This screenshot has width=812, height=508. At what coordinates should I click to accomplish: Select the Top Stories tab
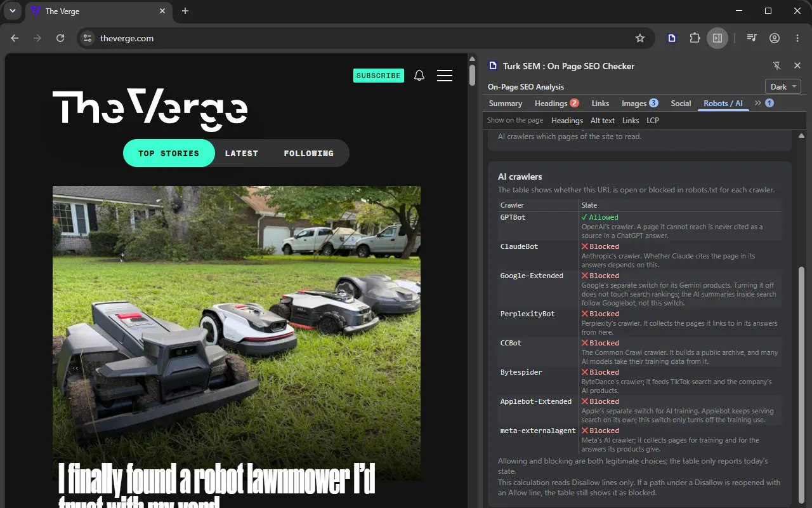coord(169,153)
